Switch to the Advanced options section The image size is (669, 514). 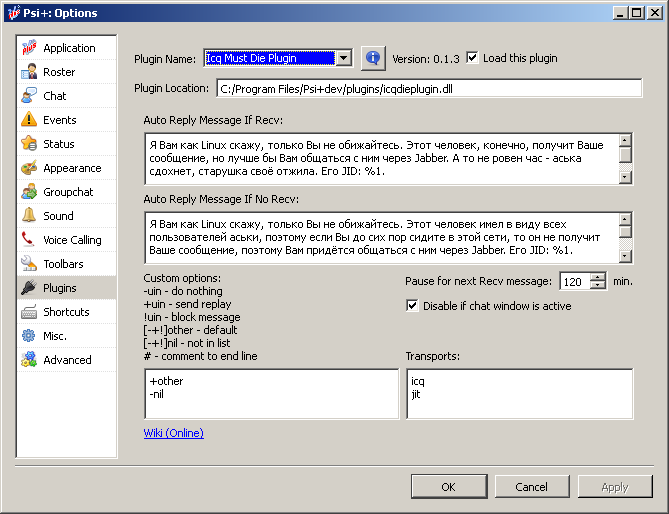click(66, 360)
